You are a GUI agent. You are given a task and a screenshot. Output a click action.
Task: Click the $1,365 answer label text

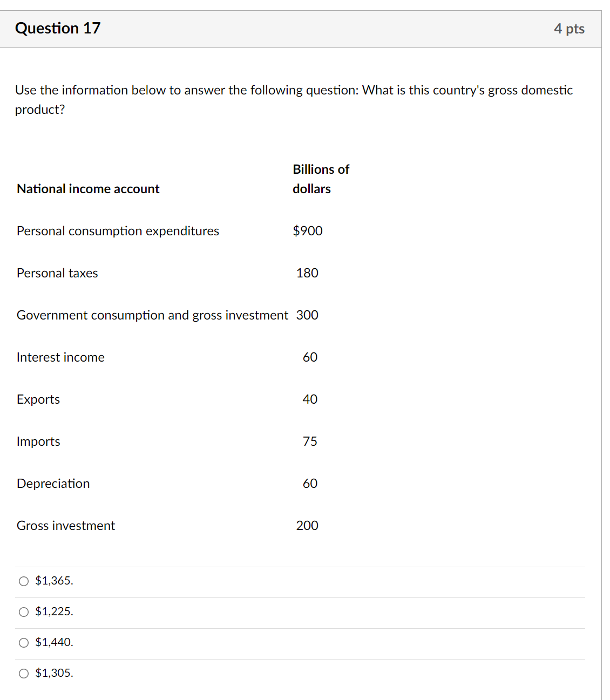pyautogui.click(x=54, y=581)
